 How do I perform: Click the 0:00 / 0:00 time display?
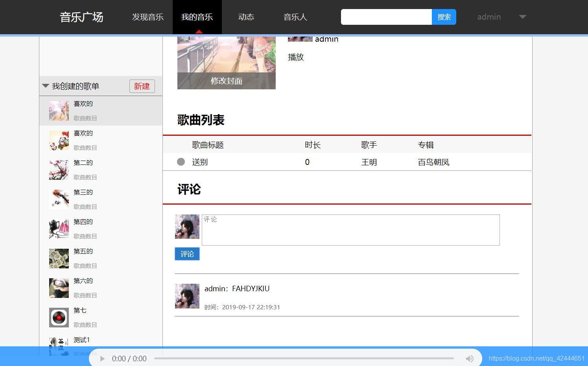click(129, 359)
